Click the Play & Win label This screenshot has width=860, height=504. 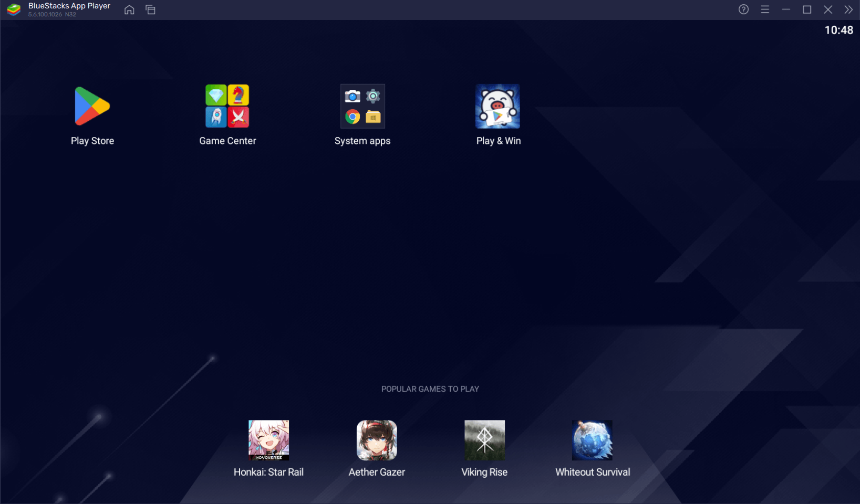coord(499,141)
